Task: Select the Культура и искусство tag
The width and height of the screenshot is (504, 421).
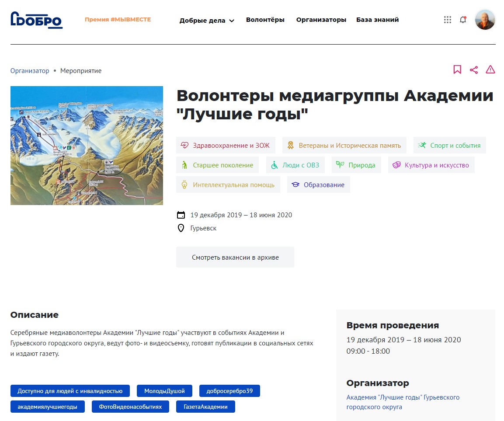Action: [431, 165]
